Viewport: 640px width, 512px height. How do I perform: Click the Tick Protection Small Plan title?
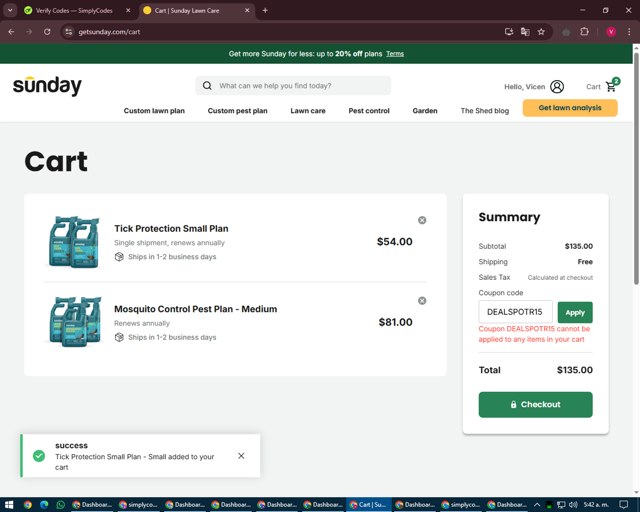pyautogui.click(x=171, y=229)
